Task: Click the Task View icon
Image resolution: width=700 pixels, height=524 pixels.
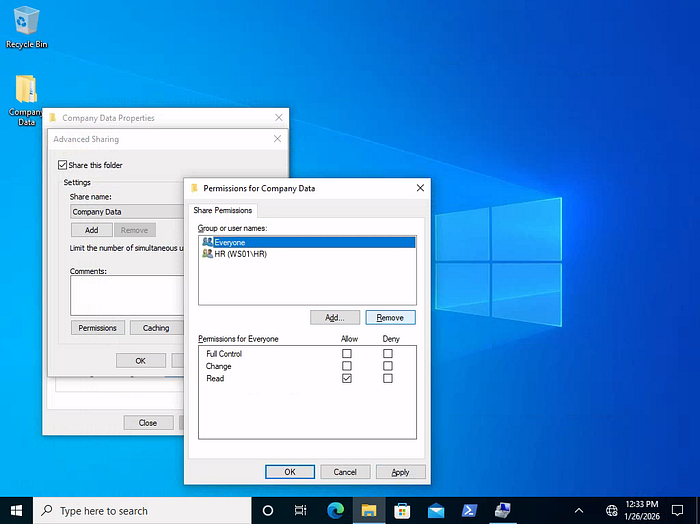Action: coord(300,510)
